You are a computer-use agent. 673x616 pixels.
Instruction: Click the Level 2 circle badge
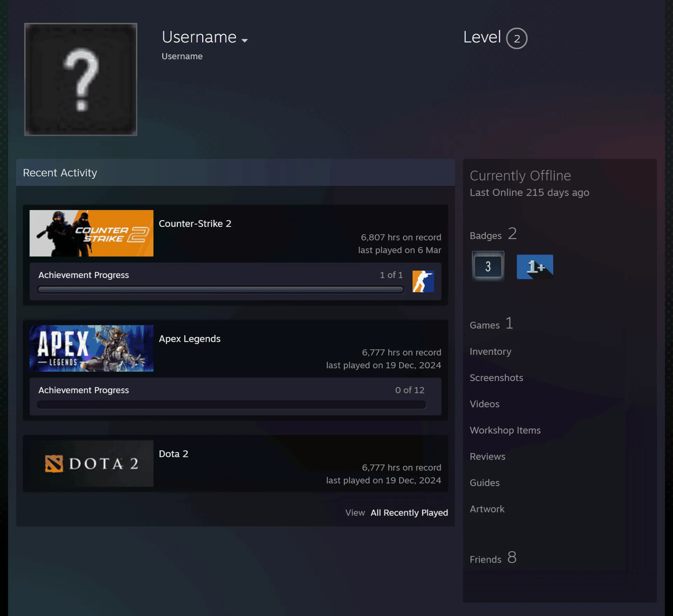pos(517,38)
